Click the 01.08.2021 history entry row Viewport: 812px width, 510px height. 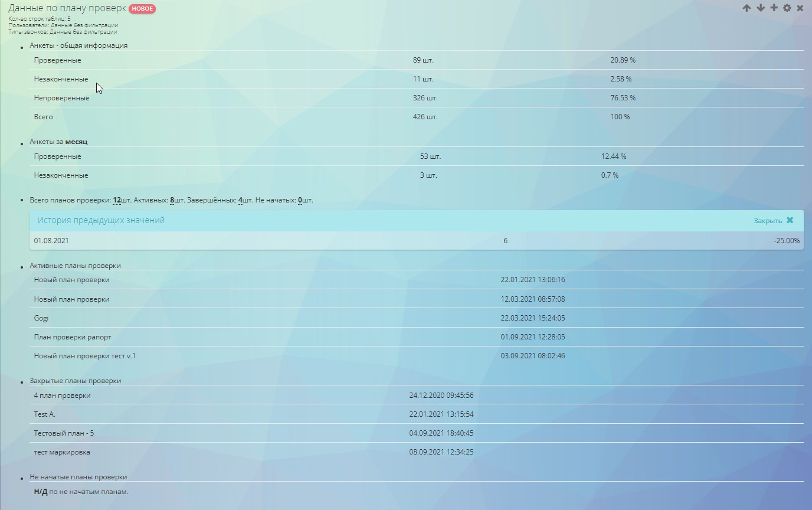[51, 241]
